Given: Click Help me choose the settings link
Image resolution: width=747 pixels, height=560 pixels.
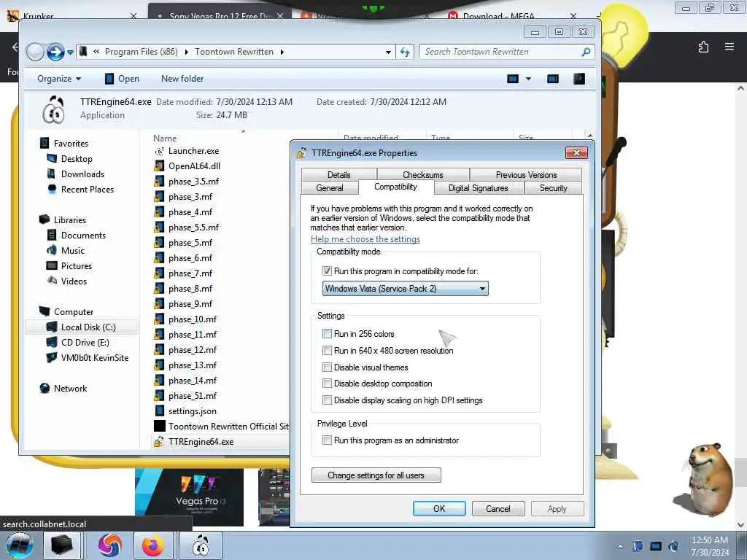Looking at the screenshot, I should pyautogui.click(x=365, y=239).
